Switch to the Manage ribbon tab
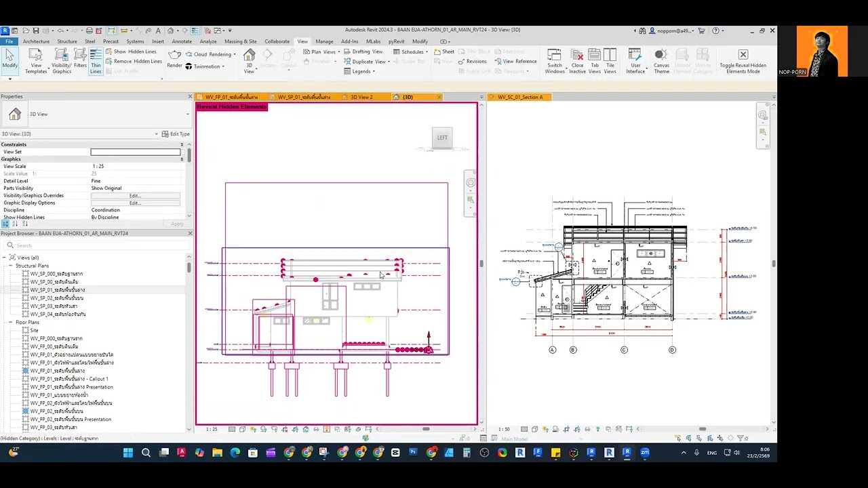The height and width of the screenshot is (488, 868). click(324, 41)
